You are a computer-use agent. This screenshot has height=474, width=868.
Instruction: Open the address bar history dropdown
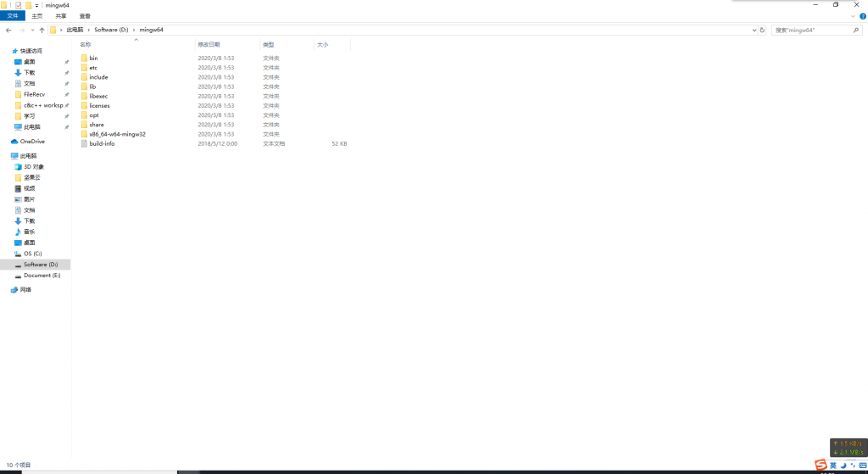pyautogui.click(x=754, y=30)
